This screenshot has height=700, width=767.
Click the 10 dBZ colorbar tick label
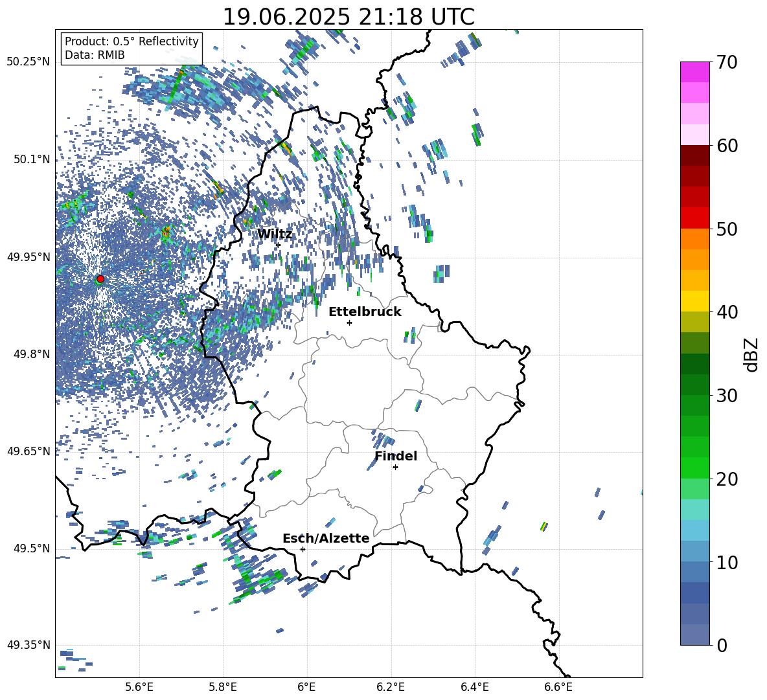(726, 562)
